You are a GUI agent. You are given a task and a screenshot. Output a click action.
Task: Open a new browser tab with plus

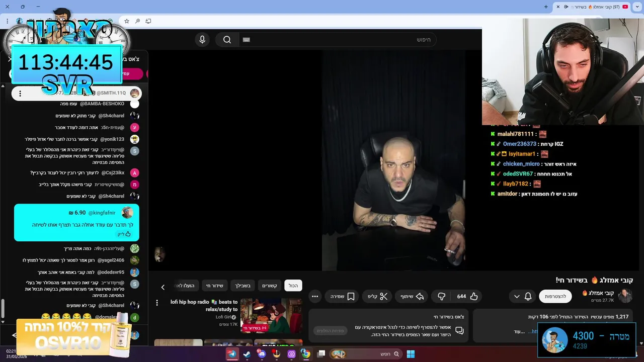coord(546,7)
